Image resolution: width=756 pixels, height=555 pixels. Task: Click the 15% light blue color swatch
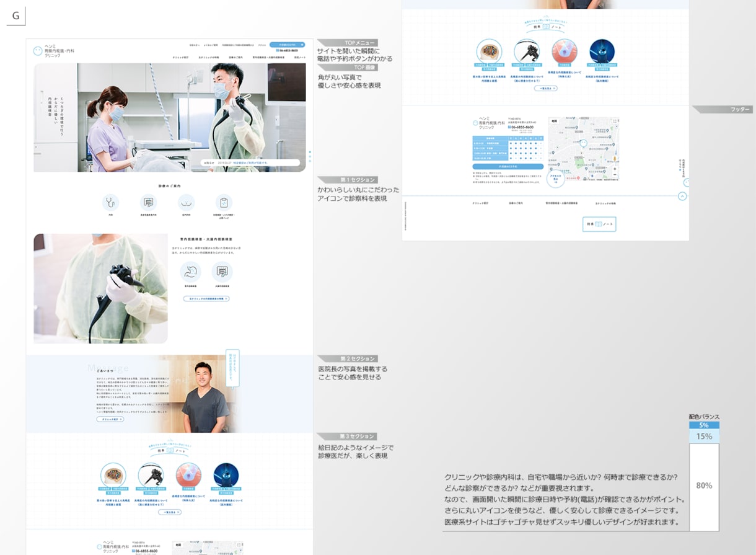(704, 437)
